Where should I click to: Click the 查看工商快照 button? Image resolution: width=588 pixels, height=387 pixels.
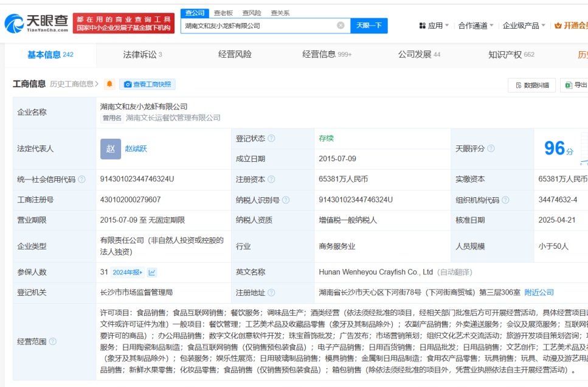tap(147, 85)
